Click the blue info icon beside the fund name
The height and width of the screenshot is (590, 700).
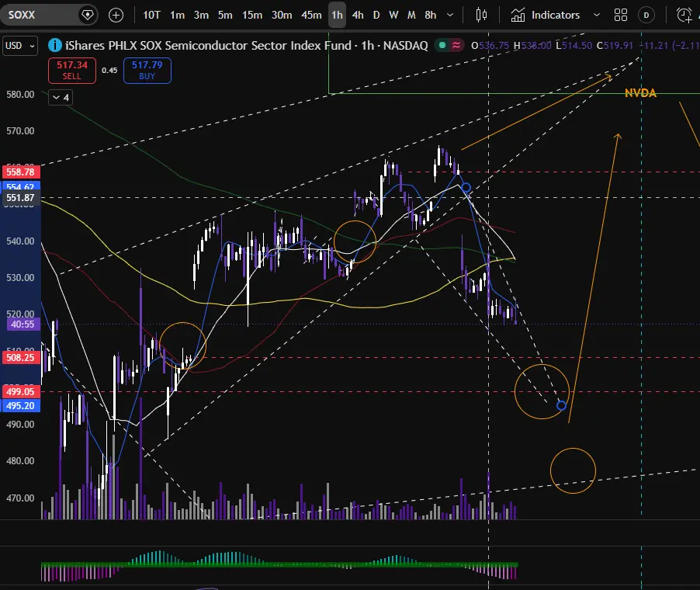pos(55,45)
